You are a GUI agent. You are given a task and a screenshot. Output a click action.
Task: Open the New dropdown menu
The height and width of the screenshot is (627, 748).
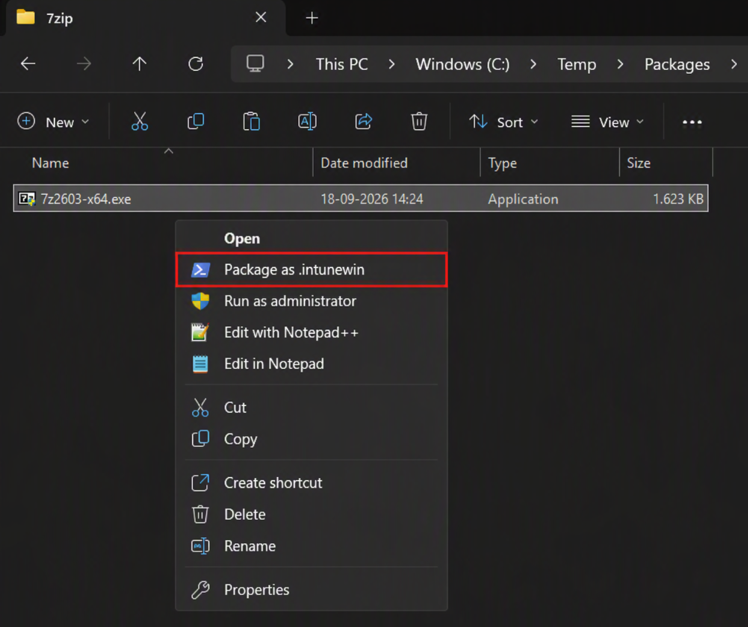coord(53,122)
